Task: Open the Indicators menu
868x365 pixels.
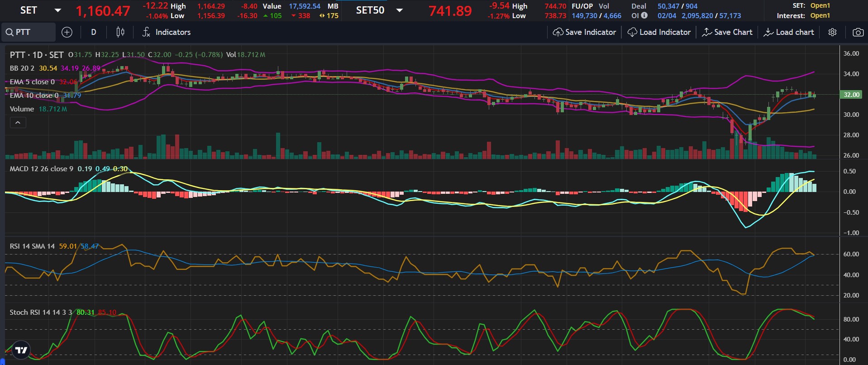Action: point(166,32)
